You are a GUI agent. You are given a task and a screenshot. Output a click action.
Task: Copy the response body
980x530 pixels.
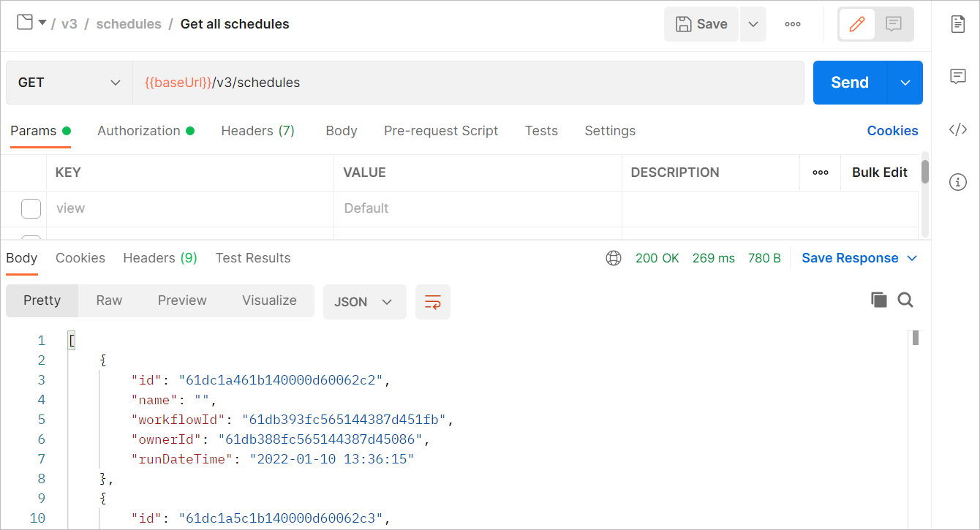point(878,300)
